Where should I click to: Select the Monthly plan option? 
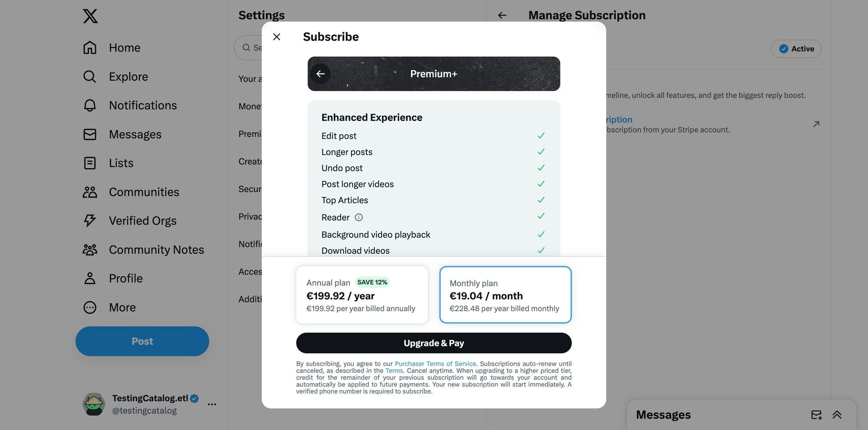(505, 295)
